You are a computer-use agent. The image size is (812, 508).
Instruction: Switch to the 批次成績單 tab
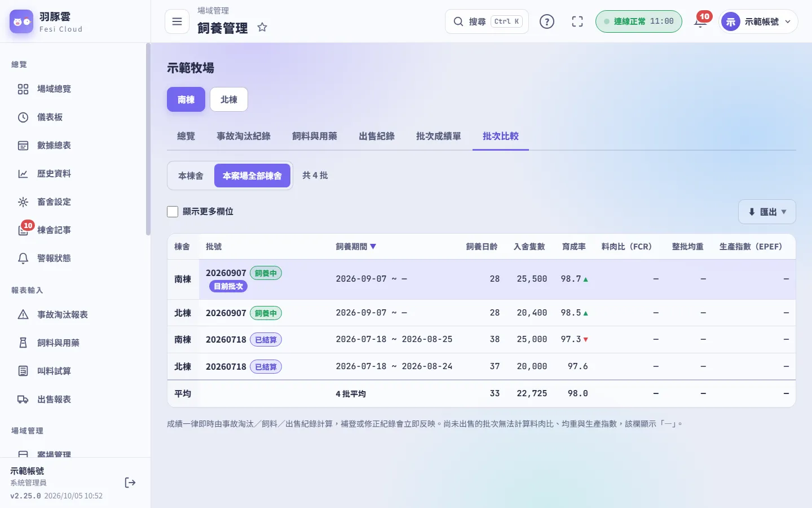pos(439,136)
